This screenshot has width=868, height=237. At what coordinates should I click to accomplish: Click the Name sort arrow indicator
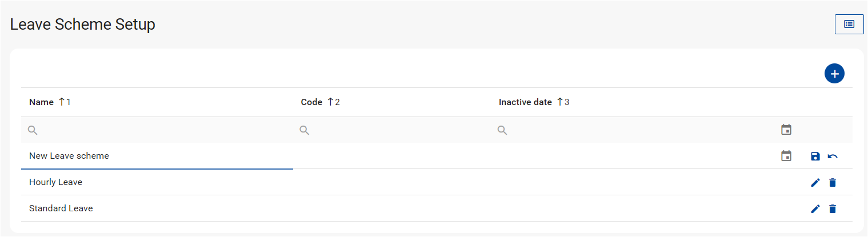tap(62, 102)
